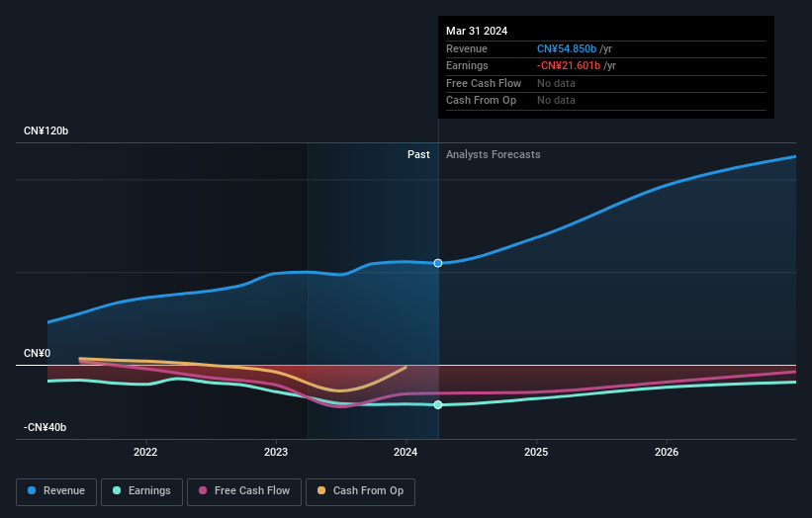
Task: Select the earnings data point marker on teal line
Action: [x=438, y=404]
